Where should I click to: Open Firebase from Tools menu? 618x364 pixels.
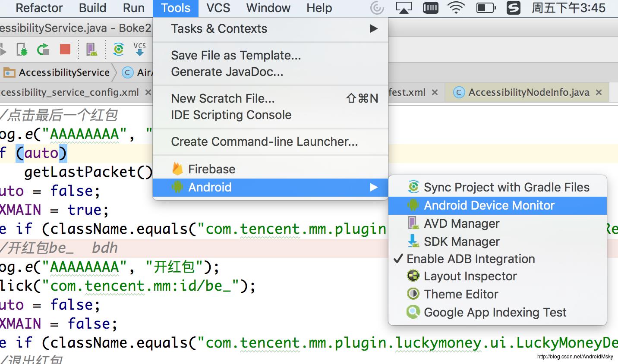coord(271,169)
